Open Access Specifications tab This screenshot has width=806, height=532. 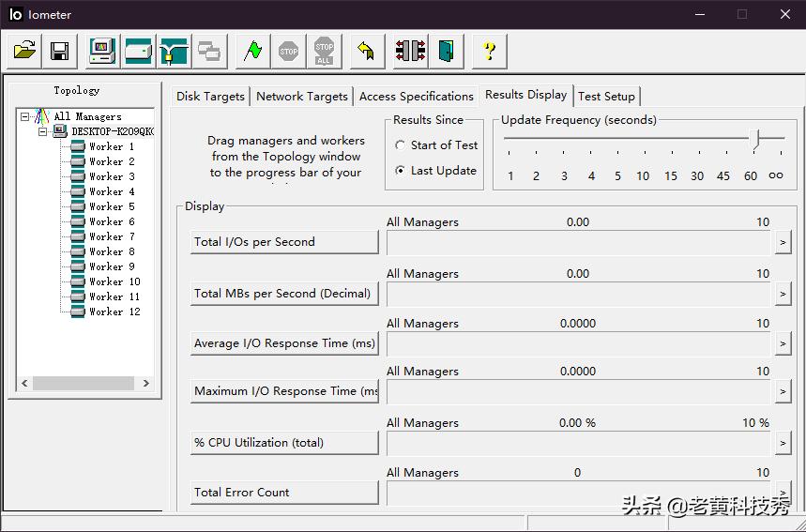(416, 97)
